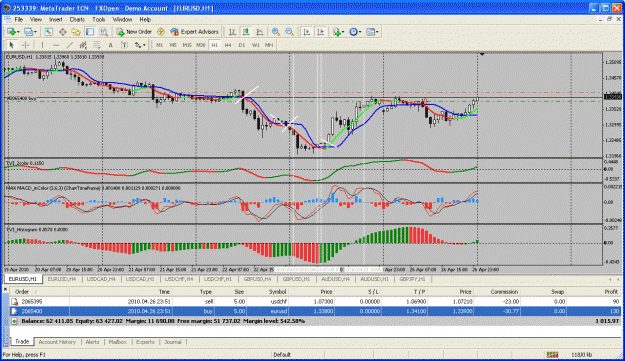Select the Text Label tool
Viewport: 625px width, 361px height.
(x=124, y=45)
